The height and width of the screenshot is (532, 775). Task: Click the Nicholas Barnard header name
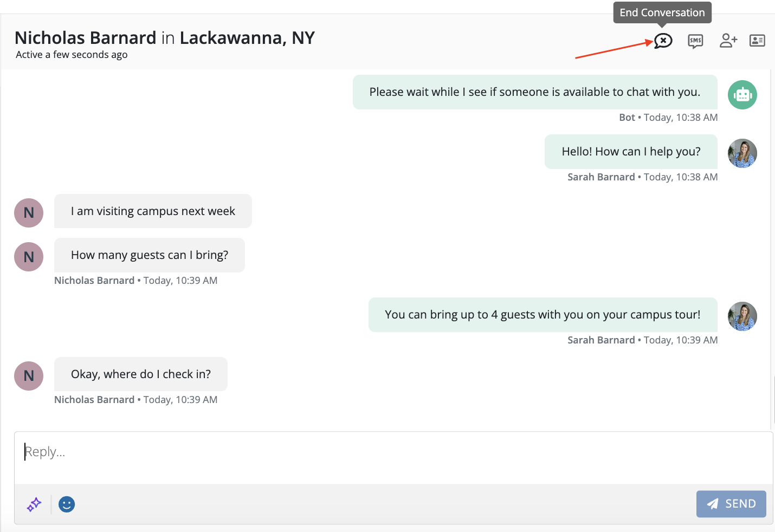(x=86, y=38)
